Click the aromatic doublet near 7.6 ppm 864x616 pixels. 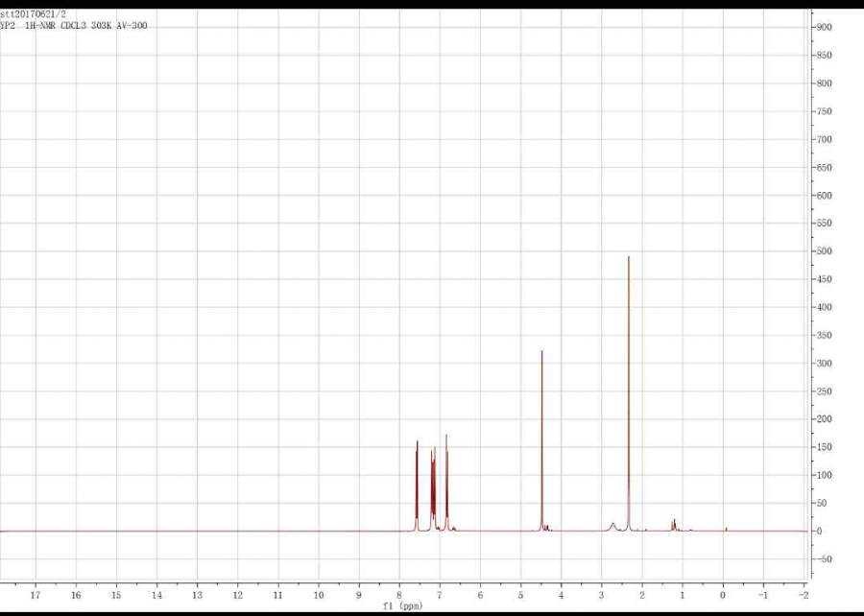418,486
